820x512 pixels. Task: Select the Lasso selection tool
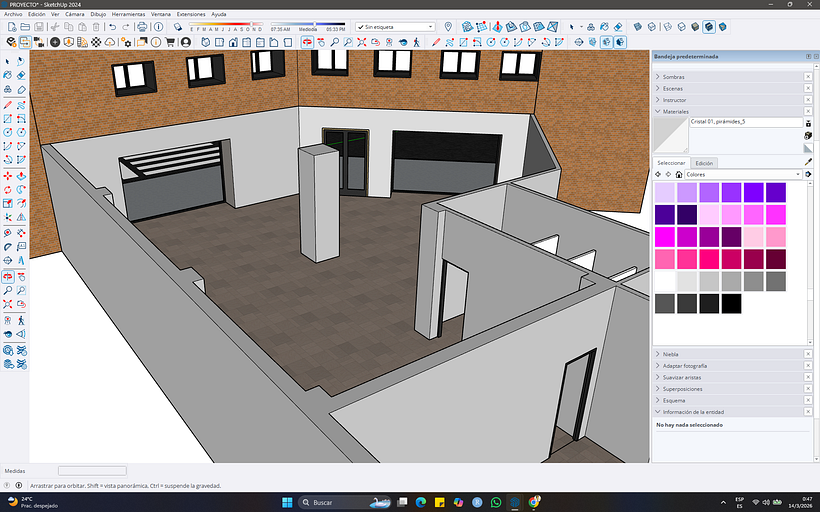(21, 62)
